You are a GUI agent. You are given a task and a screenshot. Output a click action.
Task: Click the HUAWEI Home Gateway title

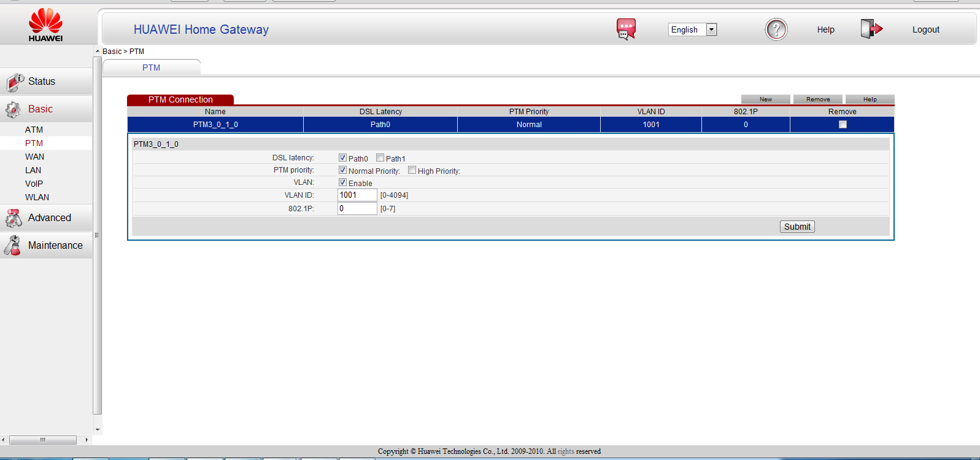point(201,29)
